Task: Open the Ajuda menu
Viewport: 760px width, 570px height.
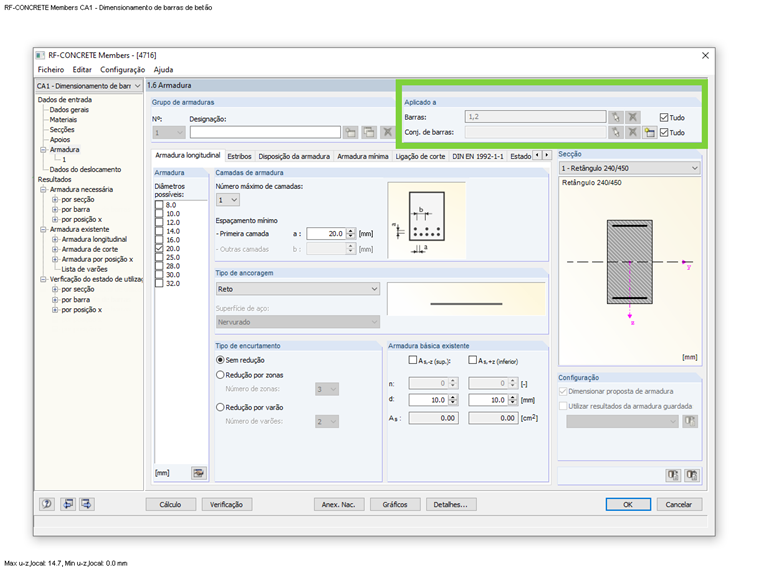Action: pyautogui.click(x=163, y=70)
